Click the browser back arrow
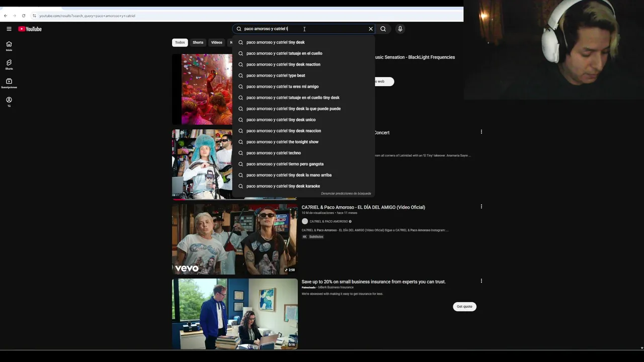The height and width of the screenshot is (362, 644). coord(6,16)
